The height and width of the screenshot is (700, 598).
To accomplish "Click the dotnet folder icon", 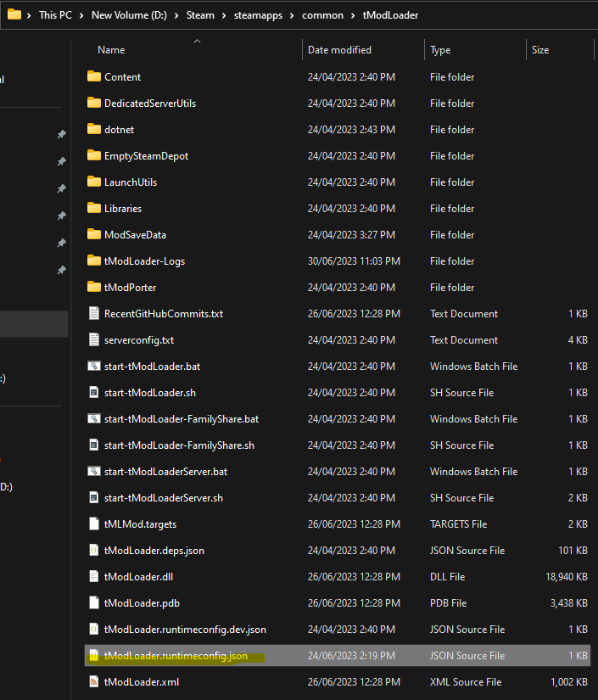I will tap(93, 129).
